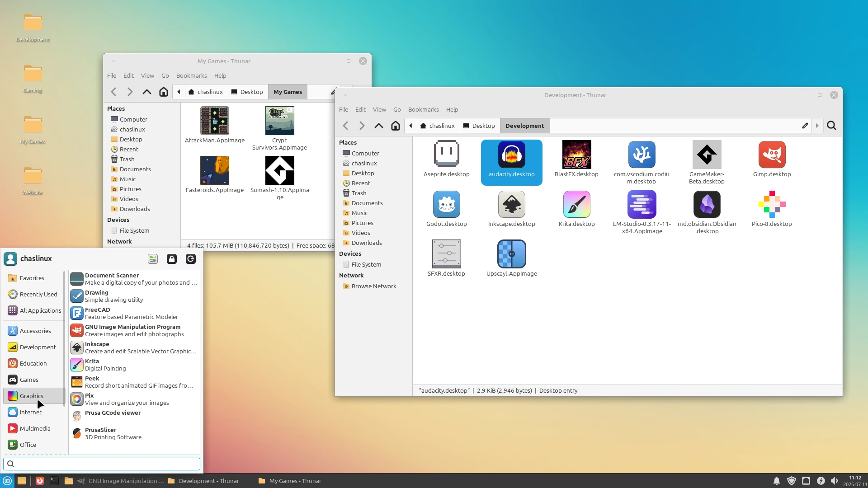The image size is (868, 488).
Task: Open Help menu in My Games window
Action: [220, 75]
